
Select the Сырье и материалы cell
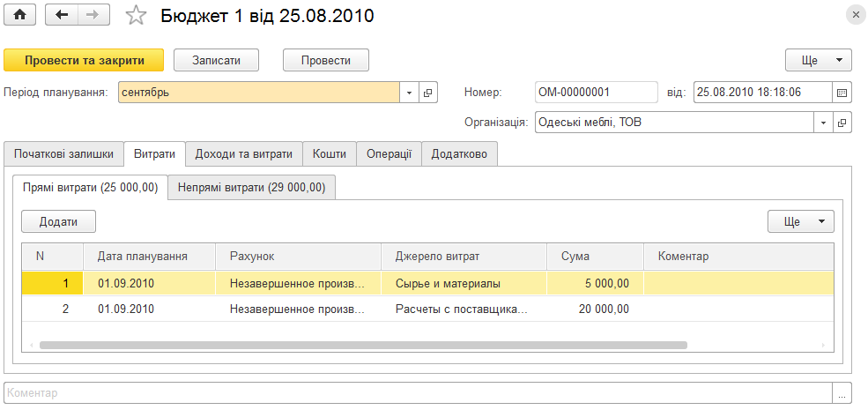point(464,284)
